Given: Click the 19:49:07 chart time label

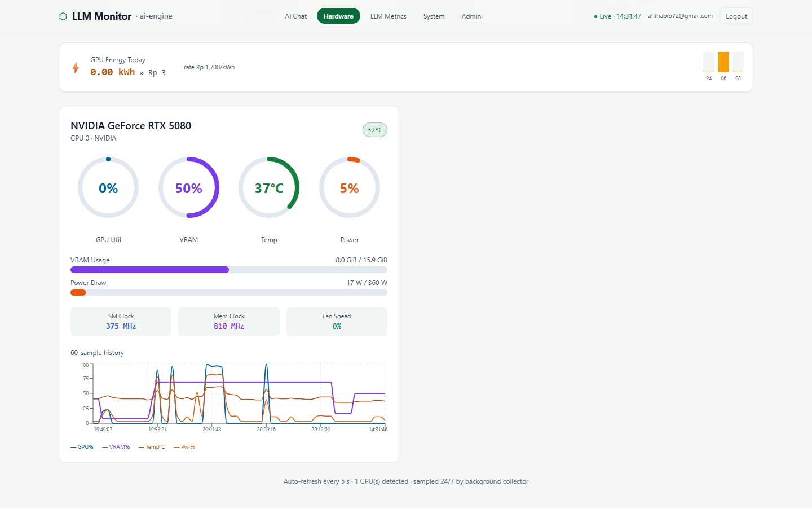Looking at the screenshot, I should point(103,430).
